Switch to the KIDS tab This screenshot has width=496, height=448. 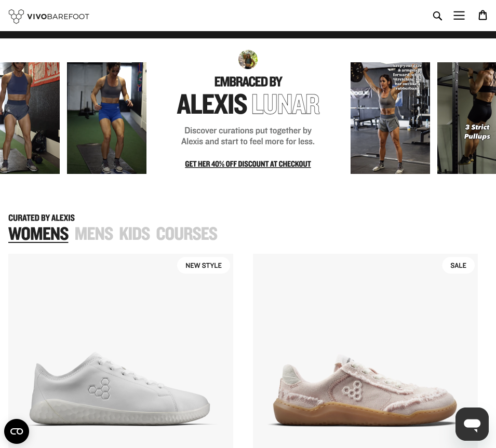135,234
